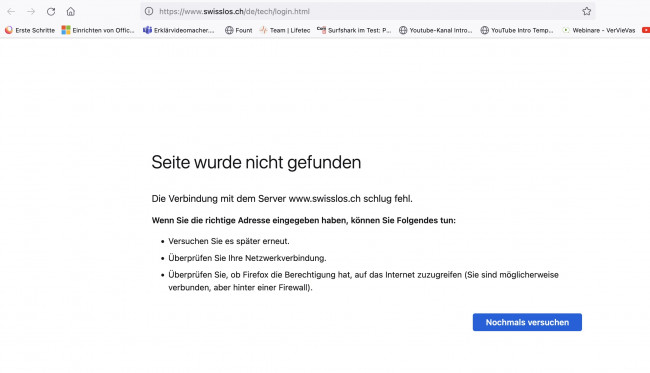
Task: Open the Erklärvideomacher bookmark
Action: [179, 30]
